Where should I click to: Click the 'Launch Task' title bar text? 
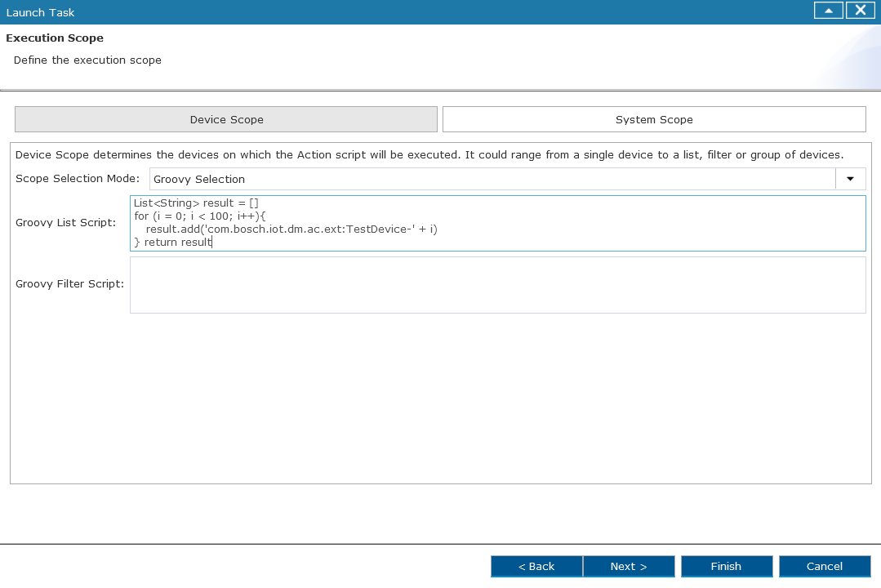tap(41, 12)
